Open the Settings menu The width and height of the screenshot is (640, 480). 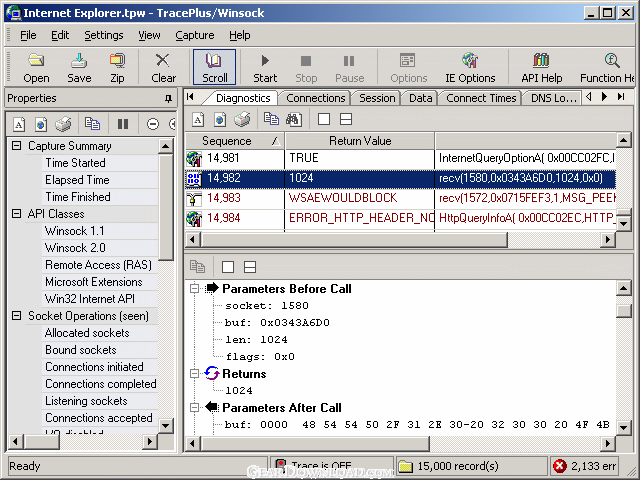104,36
